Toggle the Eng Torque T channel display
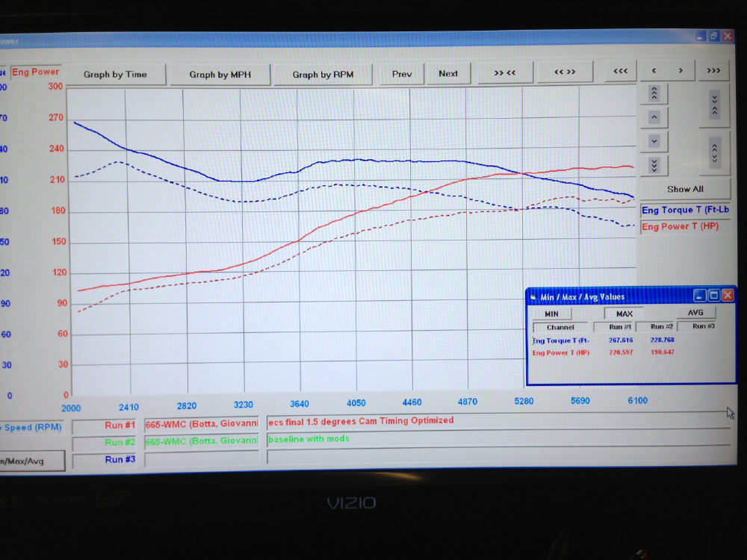This screenshot has width=747, height=560. (685, 210)
